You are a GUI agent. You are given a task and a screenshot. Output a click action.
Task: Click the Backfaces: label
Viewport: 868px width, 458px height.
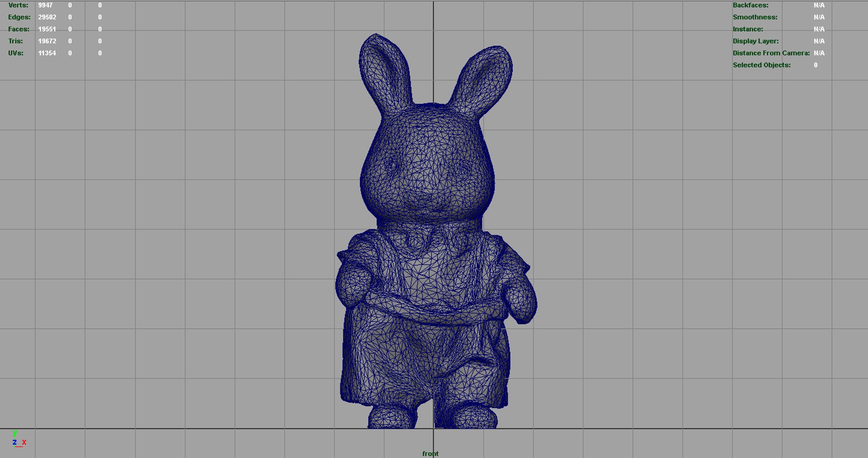tap(750, 5)
